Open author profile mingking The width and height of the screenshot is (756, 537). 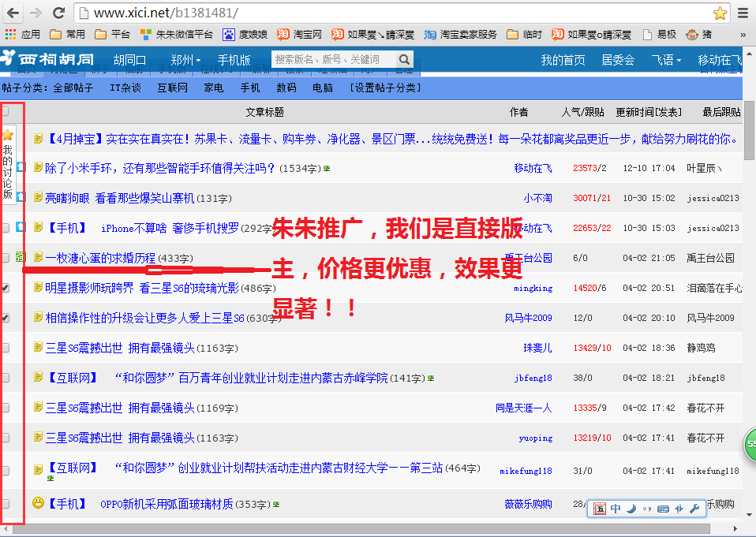coord(533,288)
